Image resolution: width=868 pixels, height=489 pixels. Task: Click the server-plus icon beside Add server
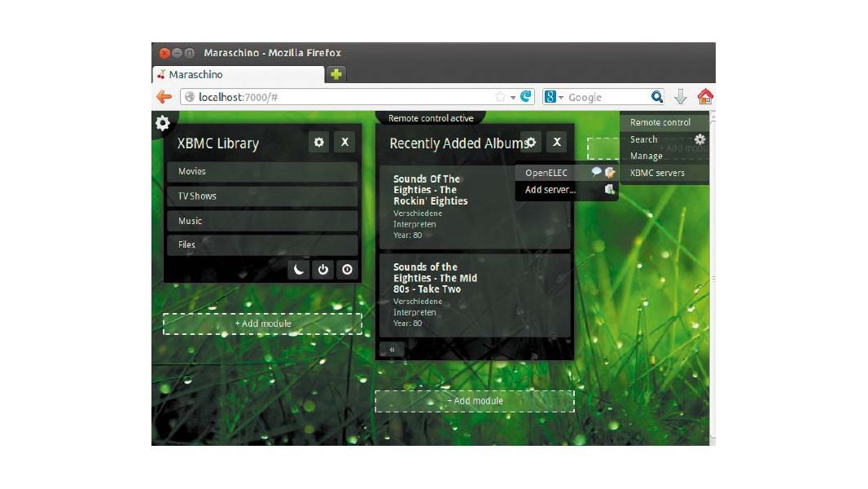(x=610, y=189)
